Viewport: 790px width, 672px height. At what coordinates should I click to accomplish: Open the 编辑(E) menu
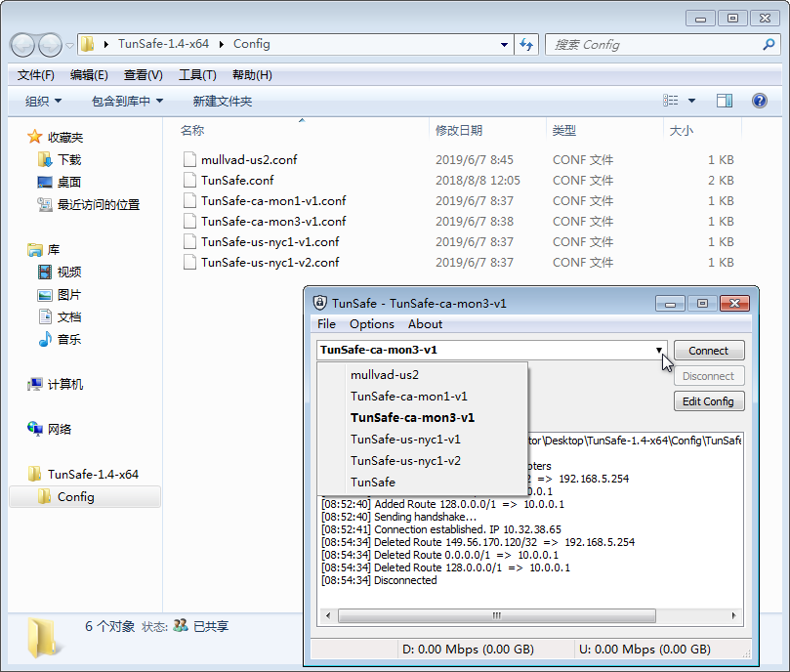click(89, 75)
